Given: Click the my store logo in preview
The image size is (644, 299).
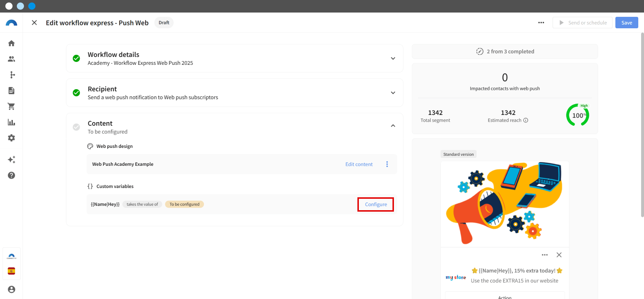Looking at the screenshot, I should [x=456, y=277].
